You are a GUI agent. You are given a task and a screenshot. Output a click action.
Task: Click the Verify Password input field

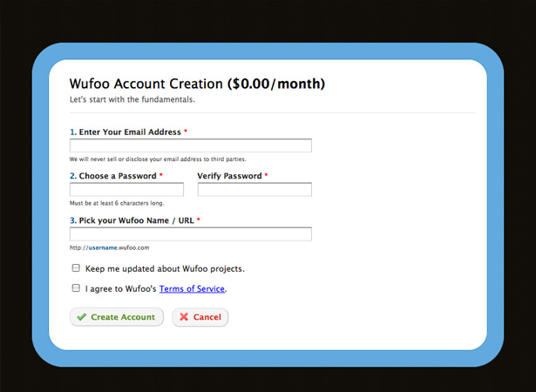(x=254, y=190)
